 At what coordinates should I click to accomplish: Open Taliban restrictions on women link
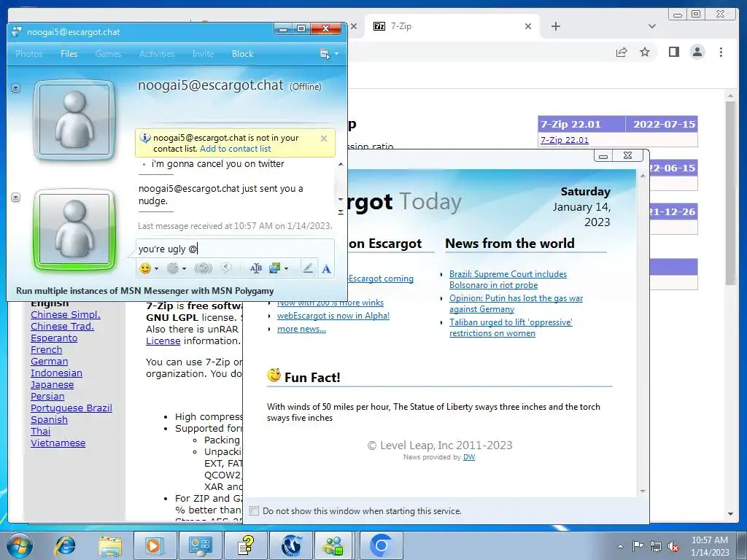(x=511, y=327)
